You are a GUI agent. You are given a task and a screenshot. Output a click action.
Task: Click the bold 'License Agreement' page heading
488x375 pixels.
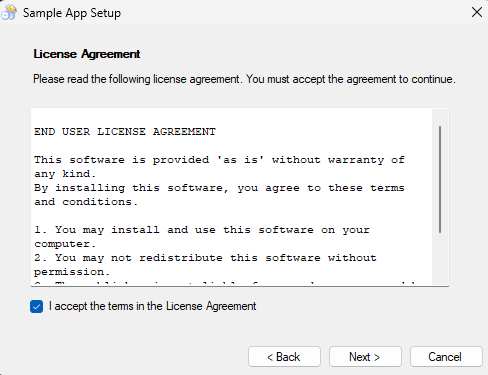point(87,54)
